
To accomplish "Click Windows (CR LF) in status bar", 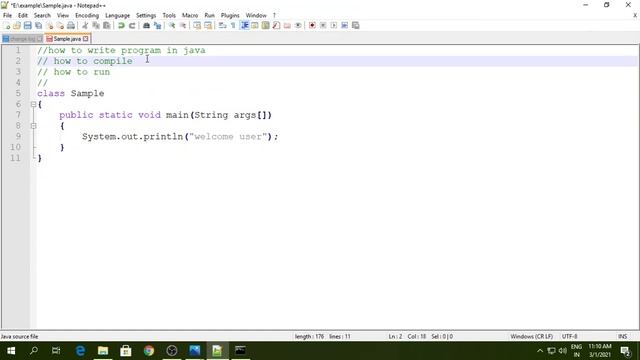I will [531, 336].
